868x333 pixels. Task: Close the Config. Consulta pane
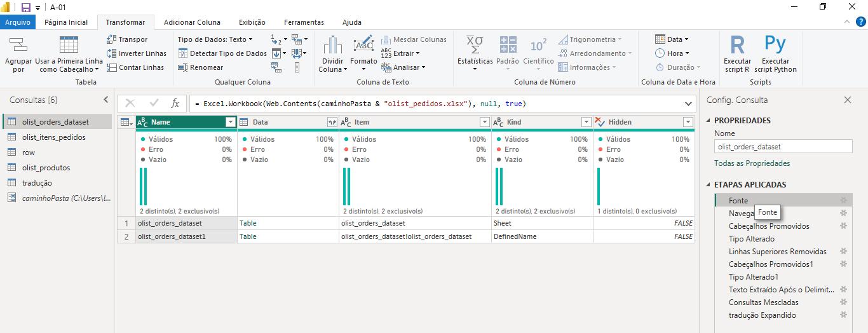847,100
